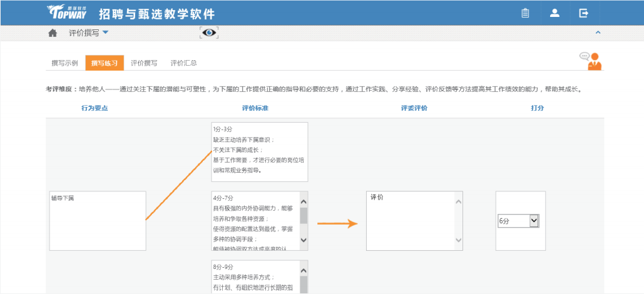Switch to the 撰写示例 tab
644x294 pixels.
[x=64, y=63]
